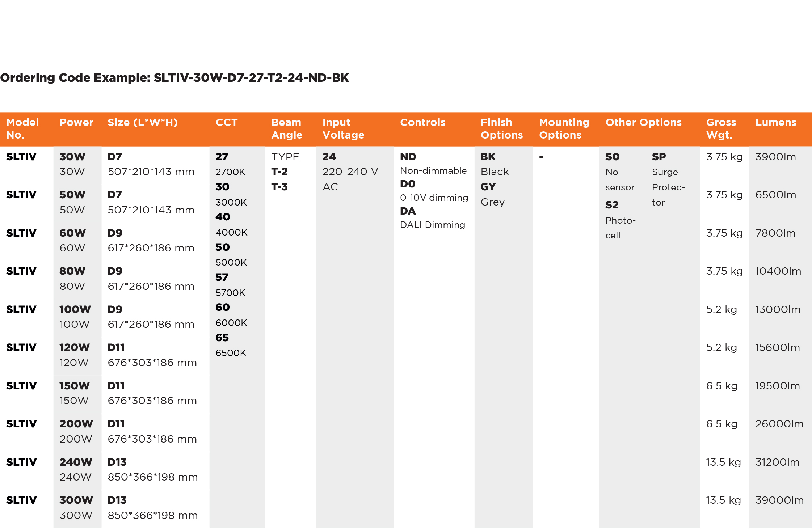Click the 'Gross Wgt.' column header

[x=721, y=128]
